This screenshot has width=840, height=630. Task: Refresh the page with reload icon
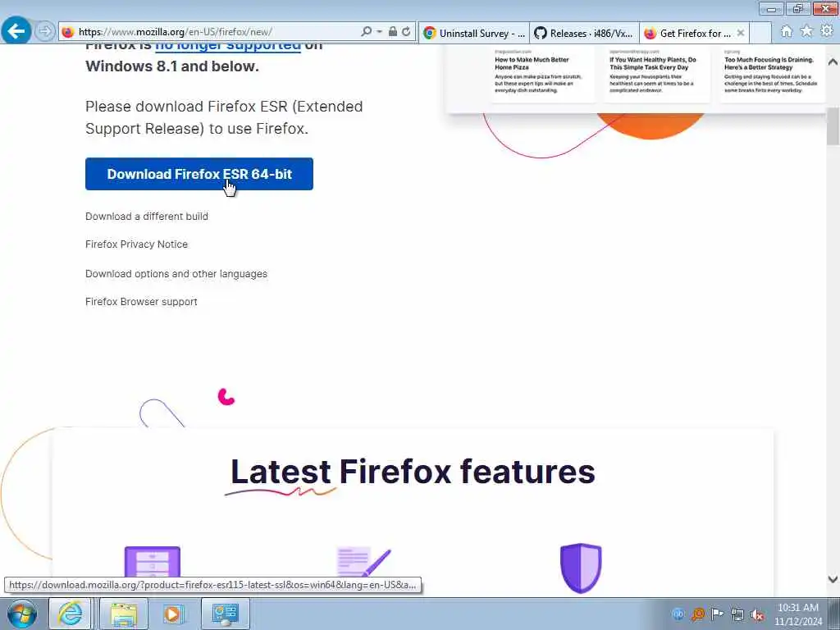coord(406,32)
